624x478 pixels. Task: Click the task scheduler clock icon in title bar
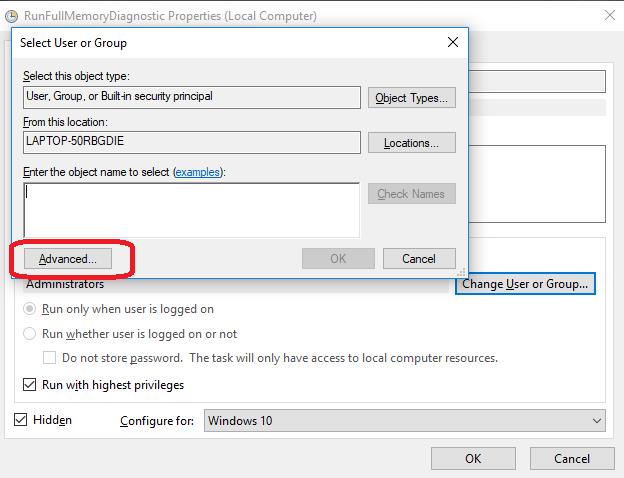pos(12,16)
